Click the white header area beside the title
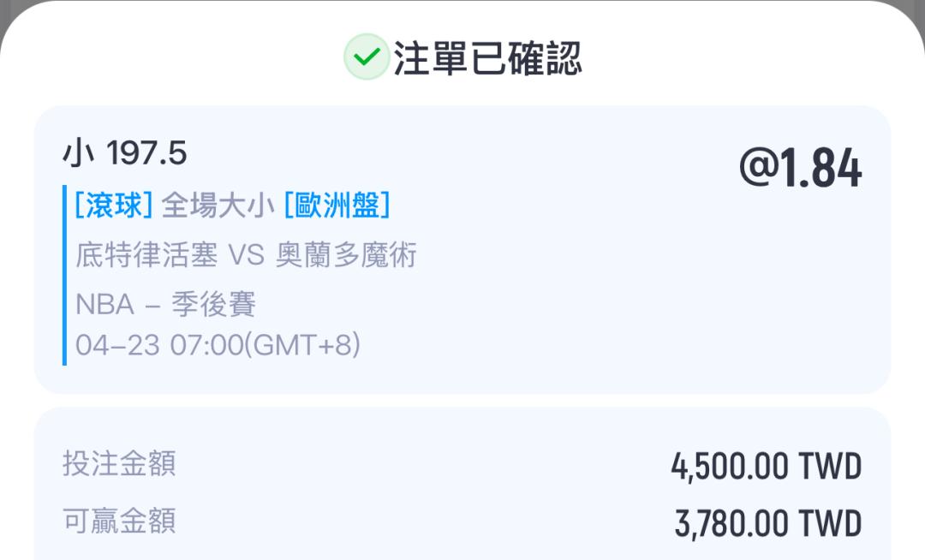The width and height of the screenshot is (925, 560). click(x=728, y=58)
